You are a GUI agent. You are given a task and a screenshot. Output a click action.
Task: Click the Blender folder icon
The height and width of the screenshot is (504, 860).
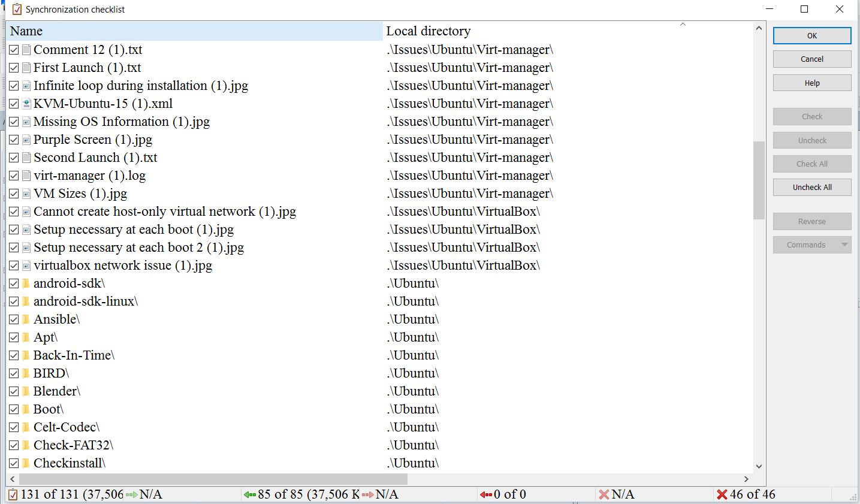26,391
